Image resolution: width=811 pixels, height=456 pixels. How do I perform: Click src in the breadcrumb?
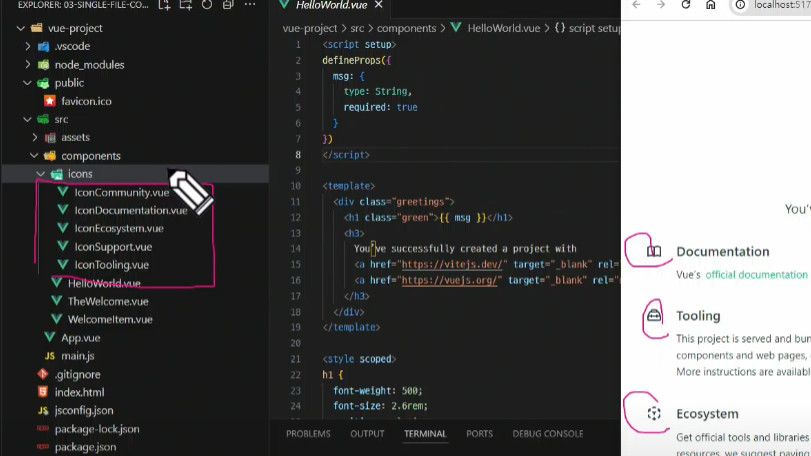(357, 28)
